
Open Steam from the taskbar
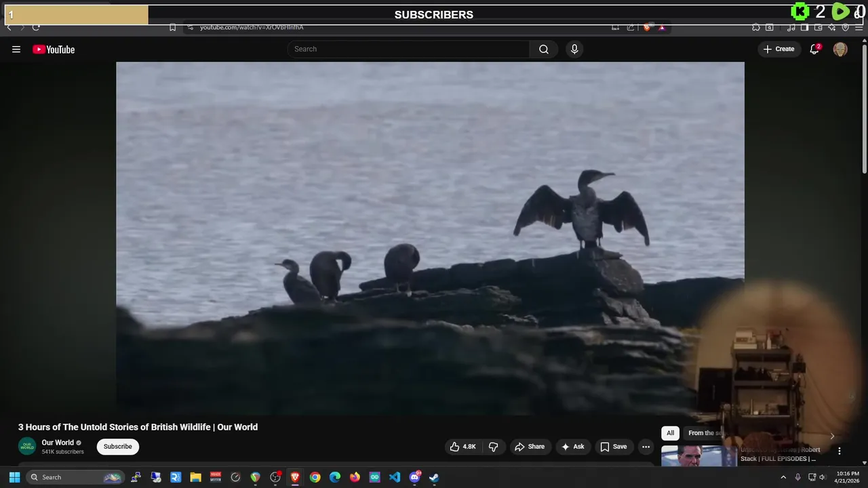coord(434,477)
